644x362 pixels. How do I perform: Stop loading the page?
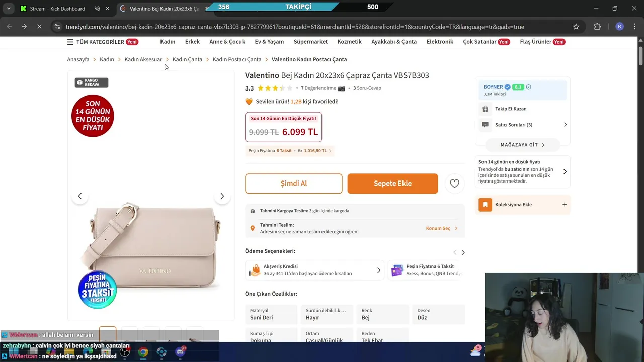(39, 27)
